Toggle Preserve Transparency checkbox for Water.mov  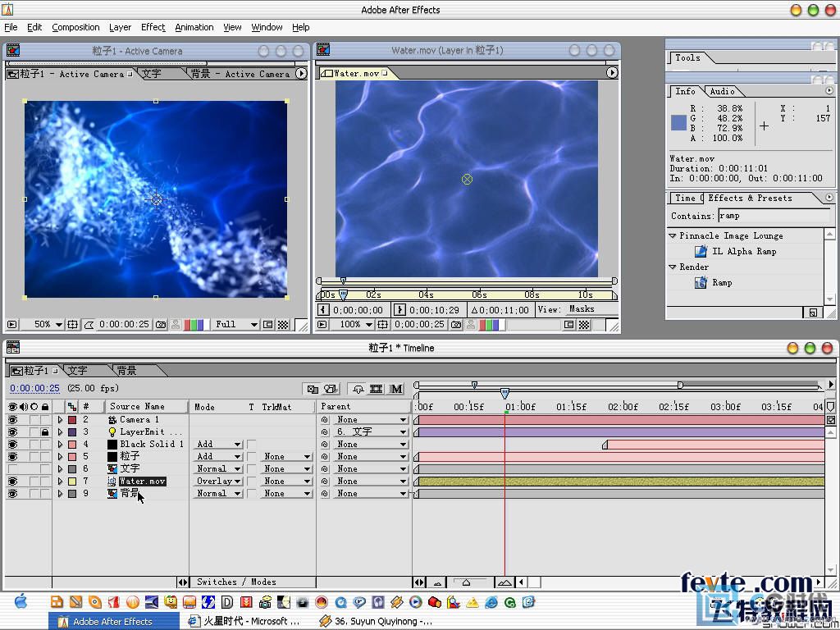[x=251, y=481]
